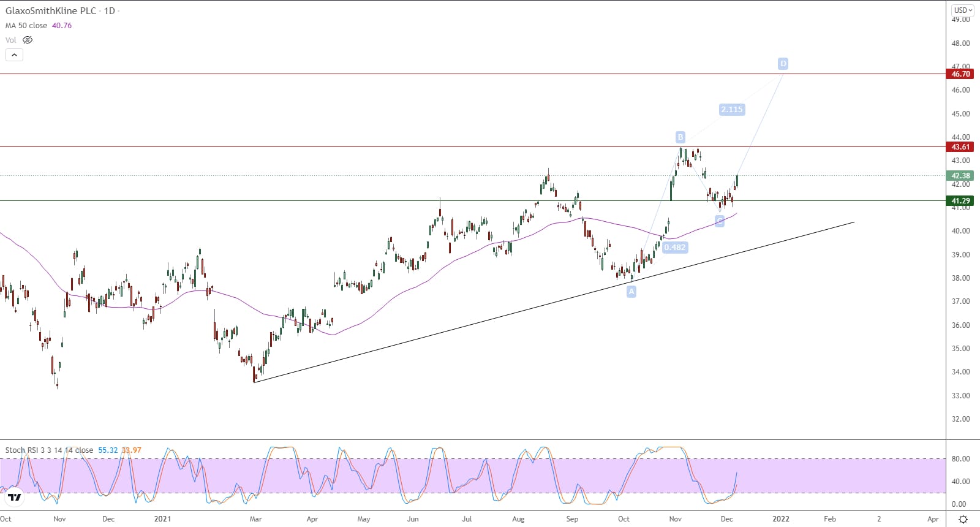Click the Stoch RSI value 55.32
Screen dimensions: 980x527
(x=108, y=450)
